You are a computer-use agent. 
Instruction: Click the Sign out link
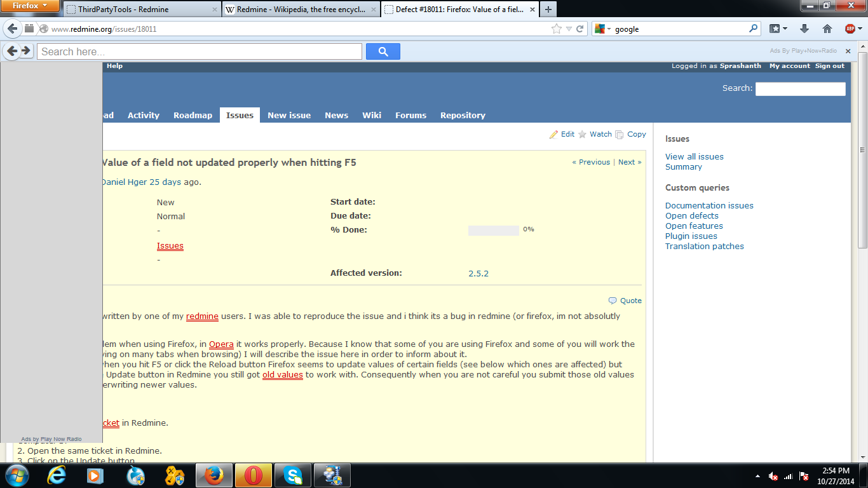click(830, 66)
